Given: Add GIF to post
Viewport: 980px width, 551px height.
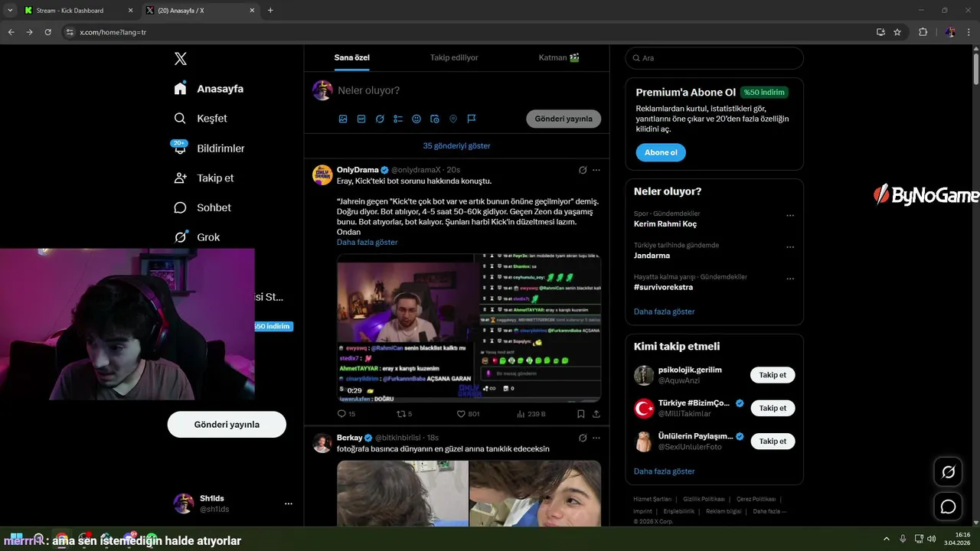Looking at the screenshot, I should click(361, 119).
